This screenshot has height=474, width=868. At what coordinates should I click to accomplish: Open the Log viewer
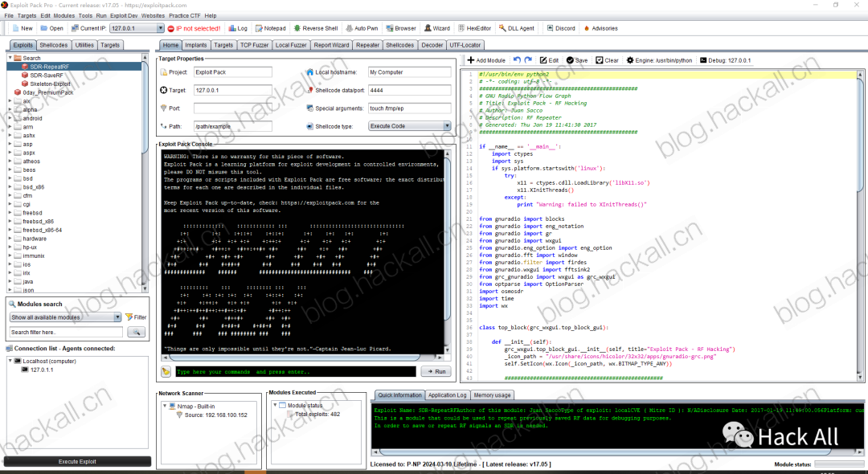click(x=237, y=28)
